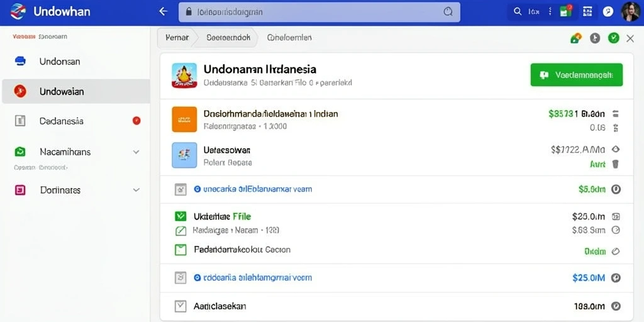Open the blue unecarka link
Viewport: 644px width, 322px height.
tap(253, 189)
